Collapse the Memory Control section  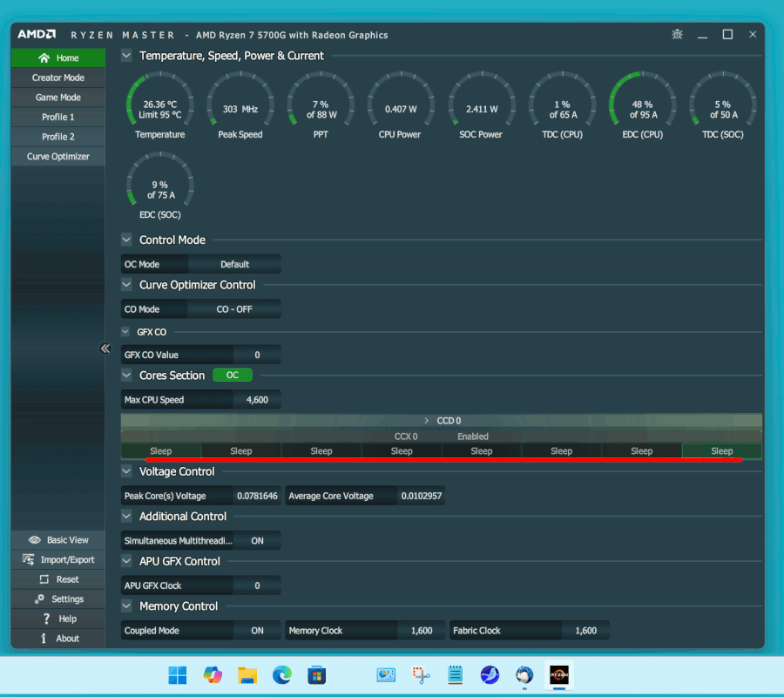(x=126, y=606)
